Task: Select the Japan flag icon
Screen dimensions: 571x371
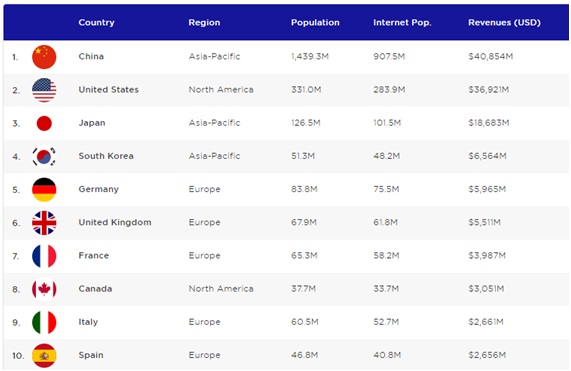Action: click(x=44, y=123)
